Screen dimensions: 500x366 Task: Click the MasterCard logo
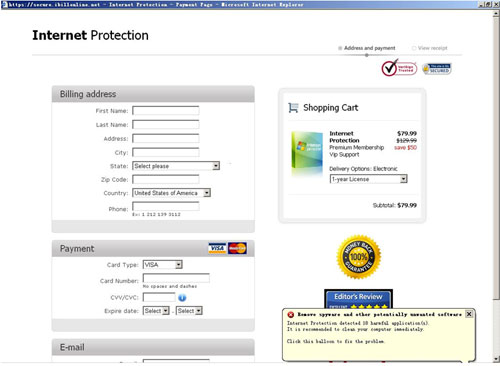click(237, 248)
